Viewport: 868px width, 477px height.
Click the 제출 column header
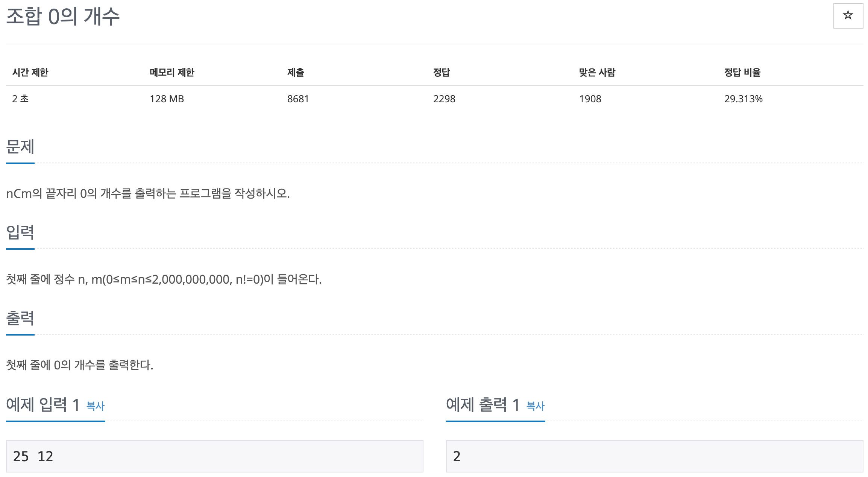[296, 72]
